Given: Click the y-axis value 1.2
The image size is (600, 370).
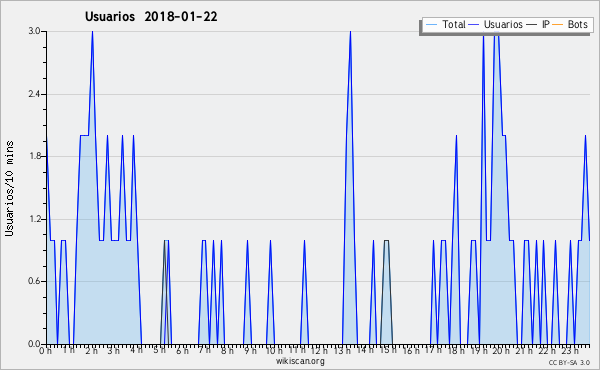Looking at the screenshot, I should [x=34, y=219].
